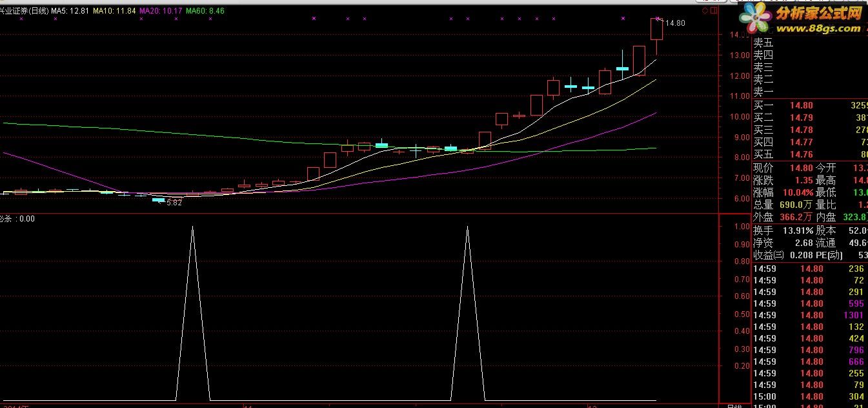The height and width of the screenshot is (408, 868).
Task: Click the 卖一 ask row
Action: click(x=811, y=92)
